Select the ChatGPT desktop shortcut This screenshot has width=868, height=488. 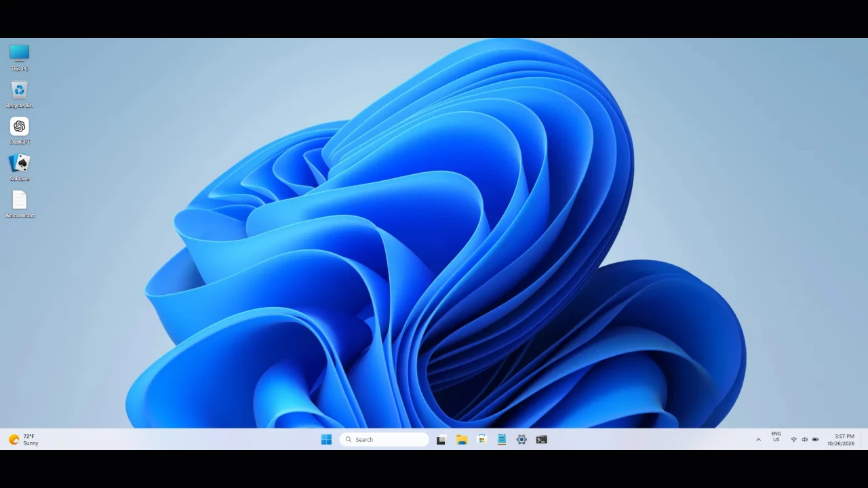point(19,131)
